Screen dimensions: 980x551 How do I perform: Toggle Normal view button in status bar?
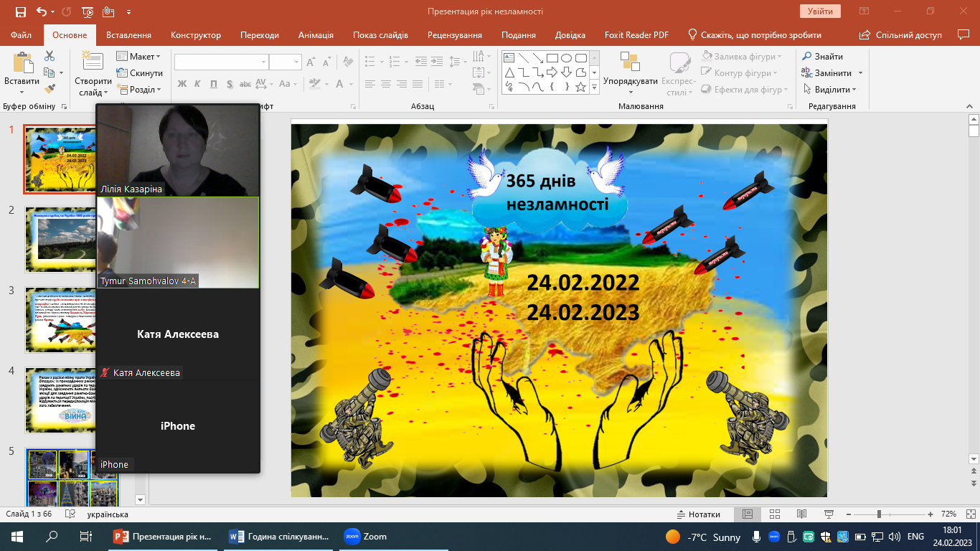748,514
